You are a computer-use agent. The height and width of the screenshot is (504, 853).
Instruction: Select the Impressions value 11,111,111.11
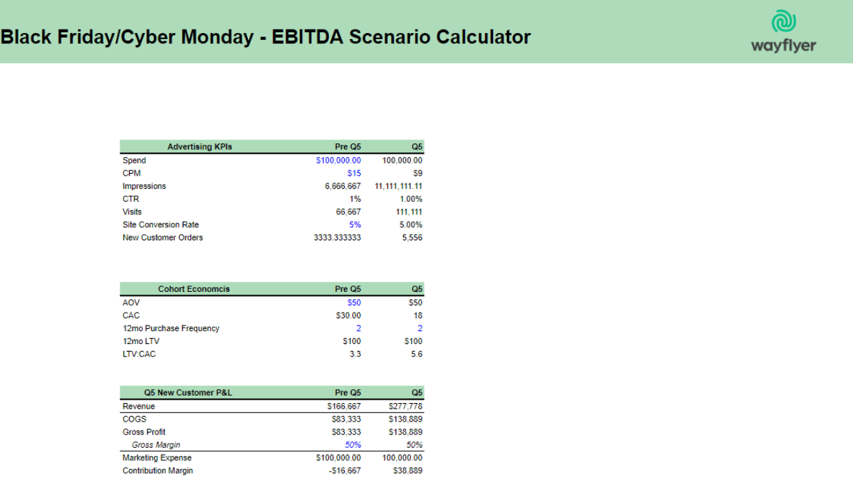click(398, 185)
